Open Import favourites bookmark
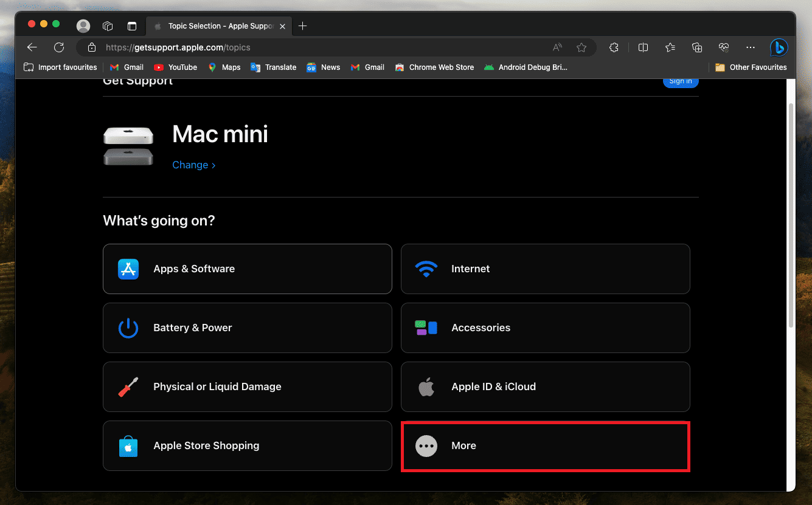Screen dimensions: 812x505 [x=60, y=67]
